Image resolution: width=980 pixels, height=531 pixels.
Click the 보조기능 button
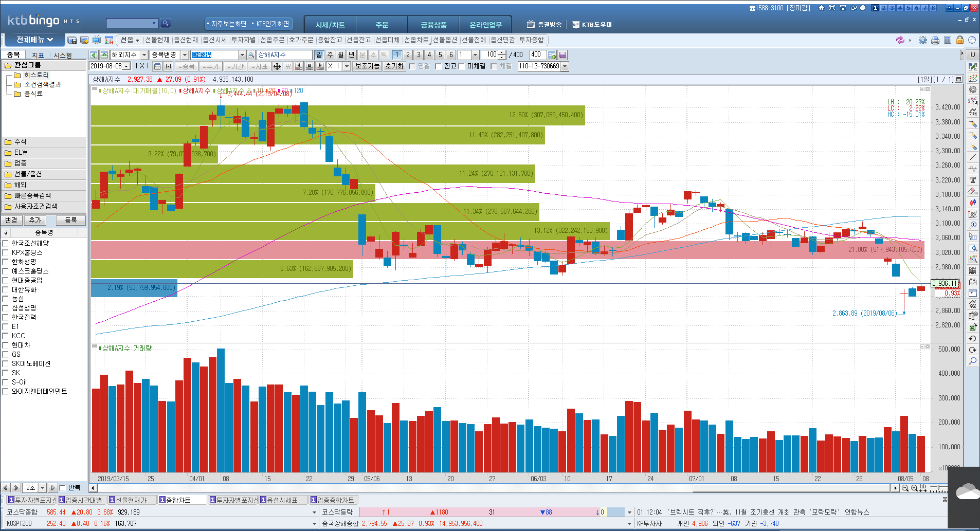coord(367,66)
